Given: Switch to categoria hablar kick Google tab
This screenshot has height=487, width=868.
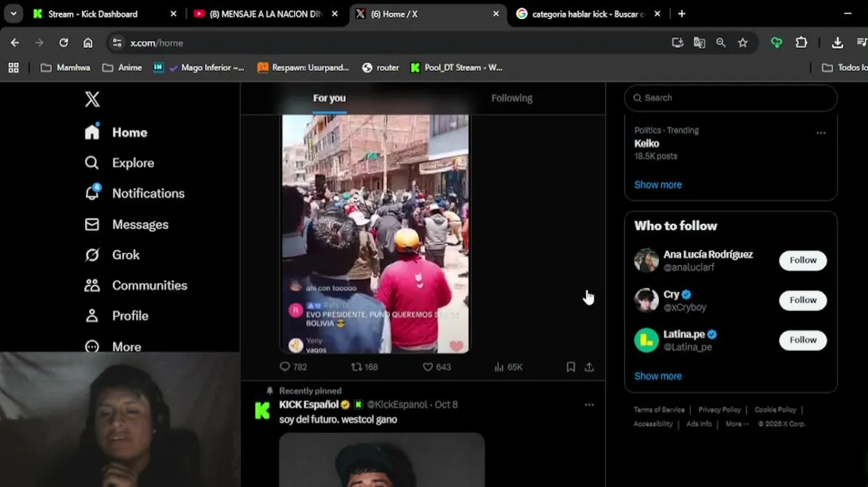Looking at the screenshot, I should tap(588, 14).
